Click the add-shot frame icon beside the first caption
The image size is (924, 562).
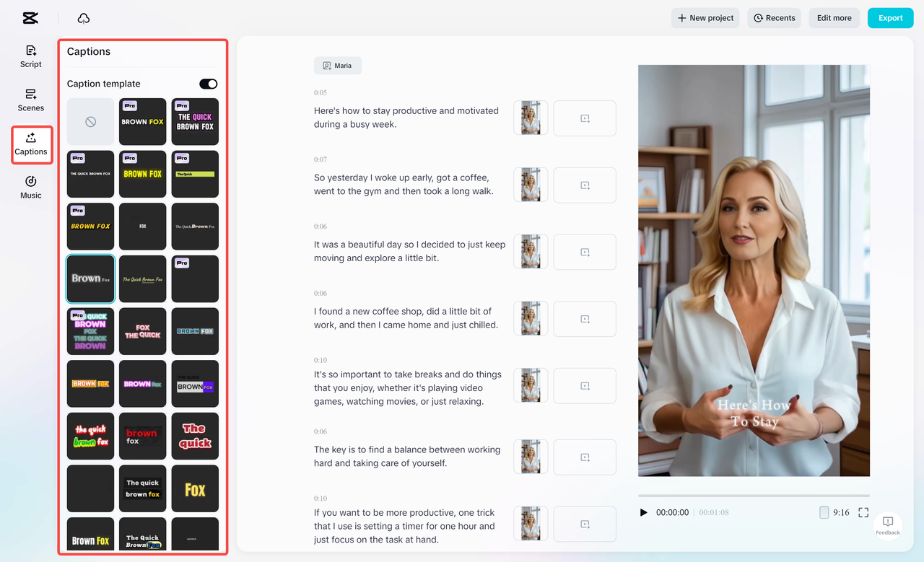[585, 118]
